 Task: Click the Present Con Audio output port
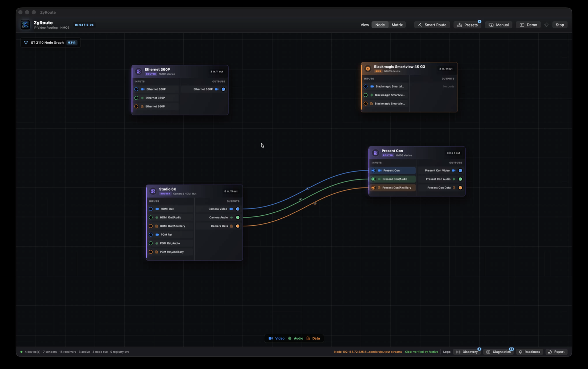pos(460,179)
